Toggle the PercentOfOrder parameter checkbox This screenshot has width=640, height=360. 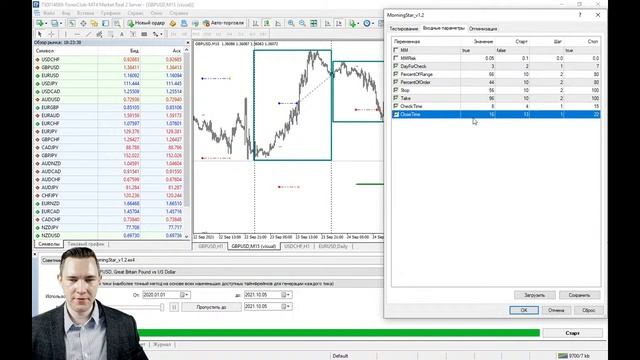[396, 82]
